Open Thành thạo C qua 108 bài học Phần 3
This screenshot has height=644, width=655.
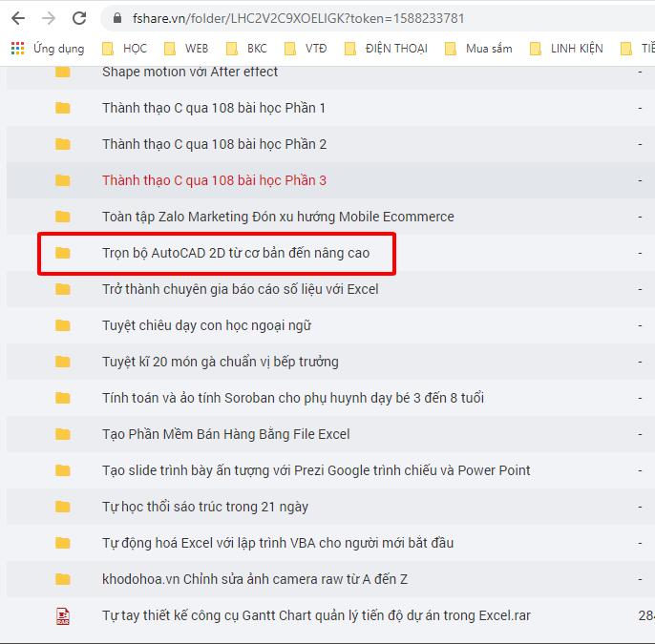(x=214, y=180)
